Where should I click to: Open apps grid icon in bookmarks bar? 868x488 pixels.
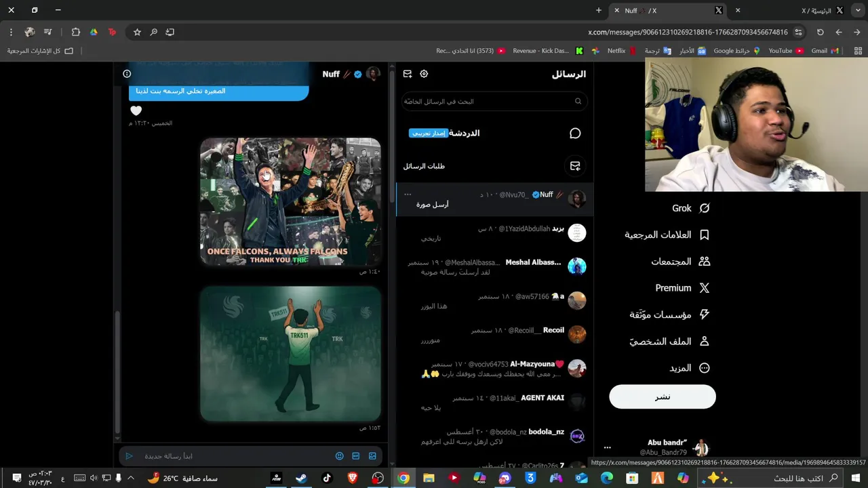click(858, 51)
